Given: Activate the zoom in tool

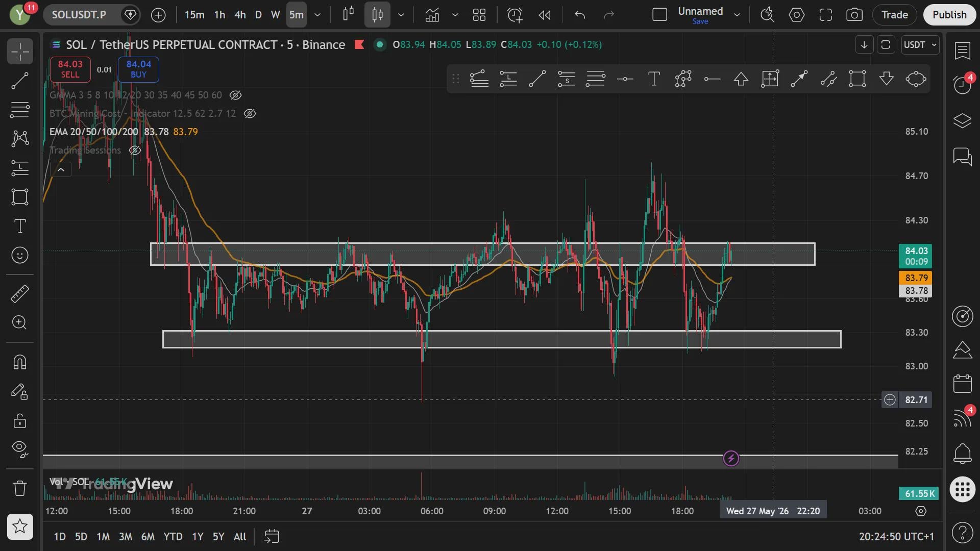Looking at the screenshot, I should [20, 322].
